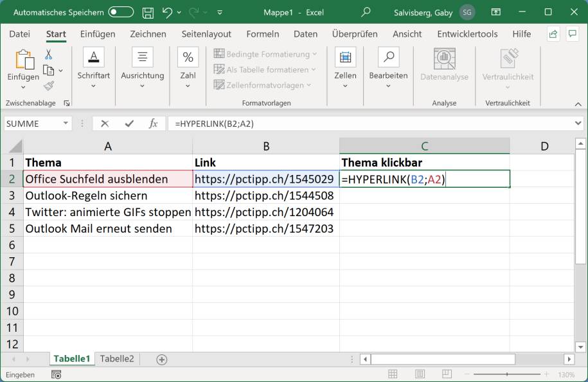Open the Ansicht tab
The width and height of the screenshot is (588, 382).
point(407,34)
